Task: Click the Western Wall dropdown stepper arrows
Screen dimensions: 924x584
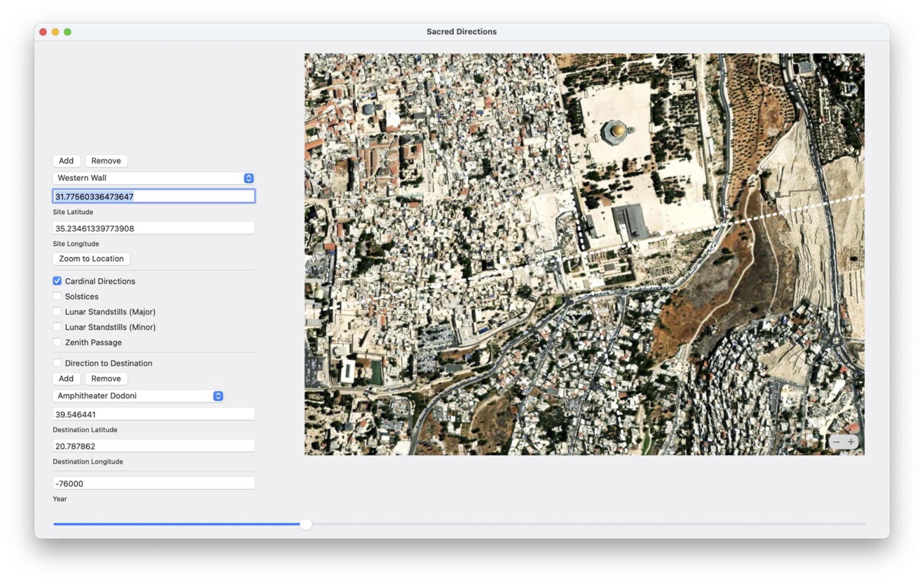Action: (249, 178)
